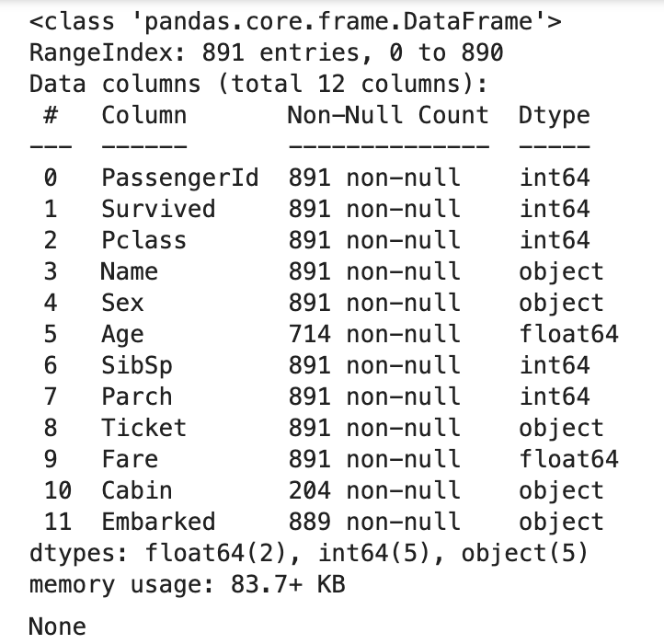Select the PassengerId column name
This screenshot has width=664, height=644.
pyautogui.click(x=180, y=178)
